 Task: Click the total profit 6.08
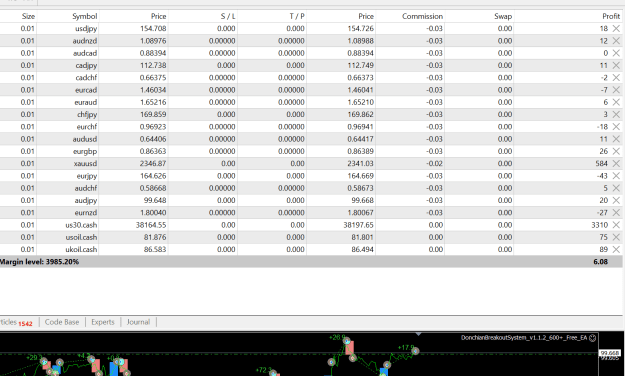[600, 262]
